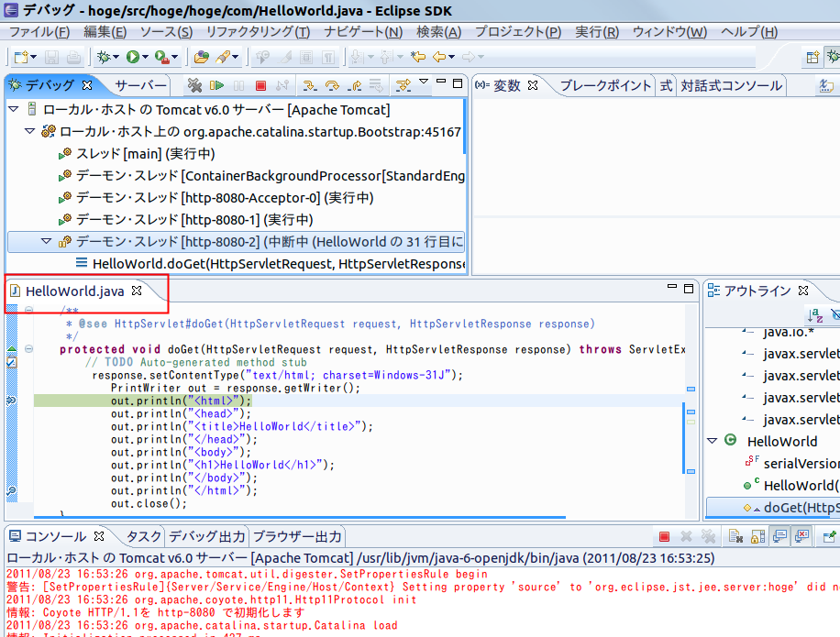The width and height of the screenshot is (840, 637).
Task: Select daemon thread http-8080-Acceptor-0 row
Action: click(236, 198)
